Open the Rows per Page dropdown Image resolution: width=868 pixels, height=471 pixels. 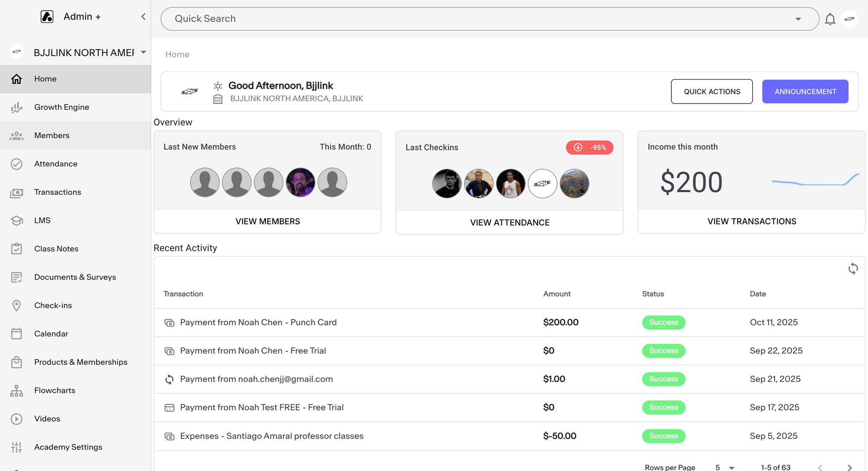725,467
